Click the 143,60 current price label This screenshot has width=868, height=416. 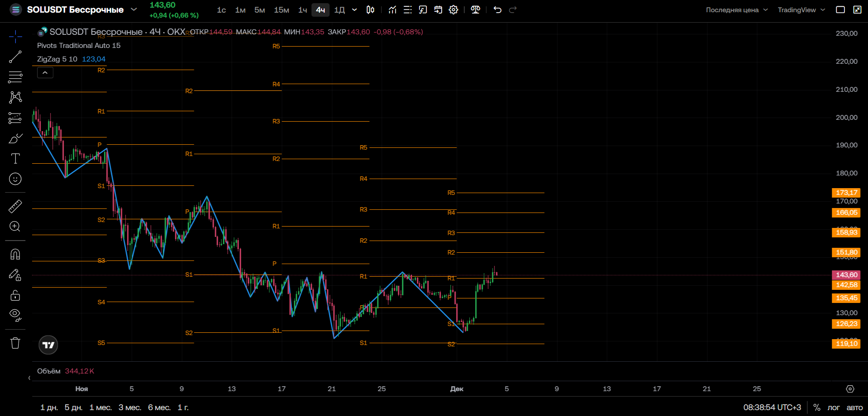click(x=846, y=275)
